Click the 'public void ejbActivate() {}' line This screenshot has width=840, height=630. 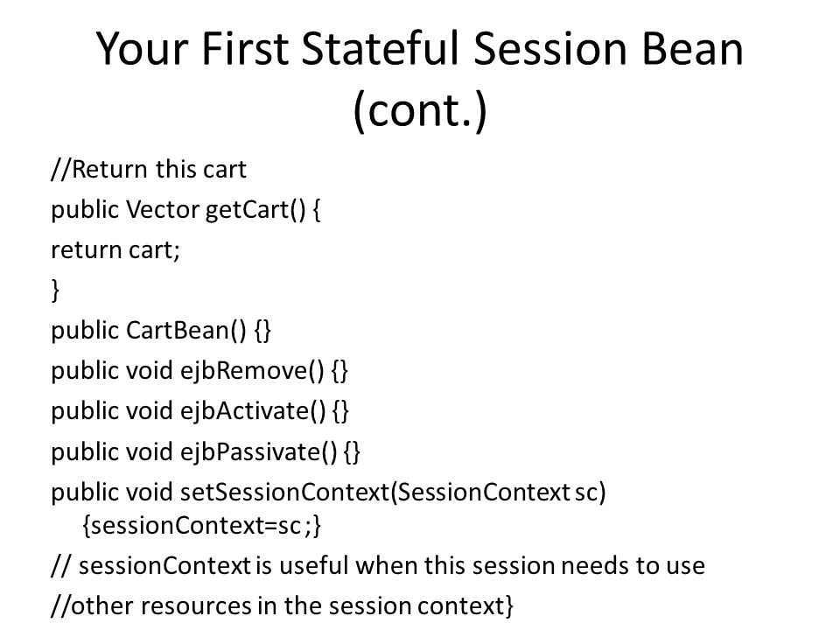(199, 411)
